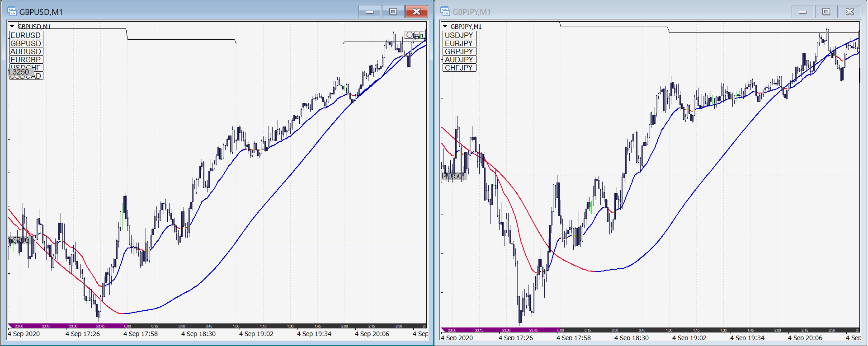
Task: Choose the AUDUSD symbol button
Action: [x=26, y=51]
